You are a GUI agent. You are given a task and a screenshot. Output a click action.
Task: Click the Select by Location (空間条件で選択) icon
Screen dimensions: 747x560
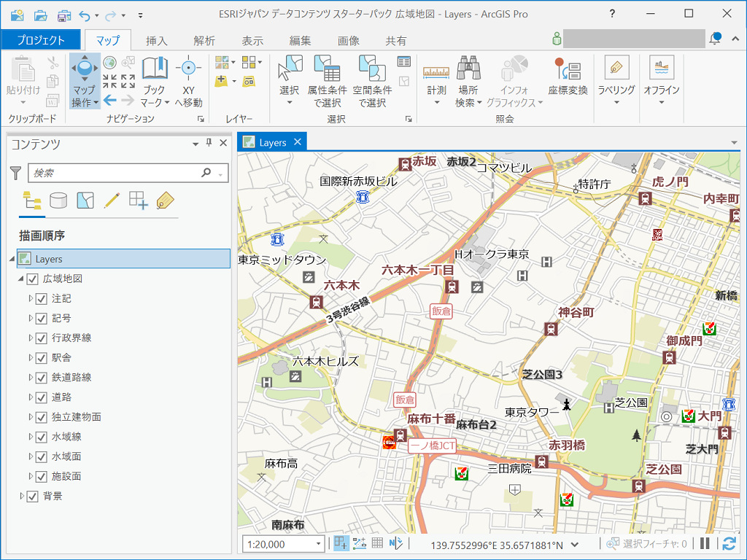(x=371, y=69)
